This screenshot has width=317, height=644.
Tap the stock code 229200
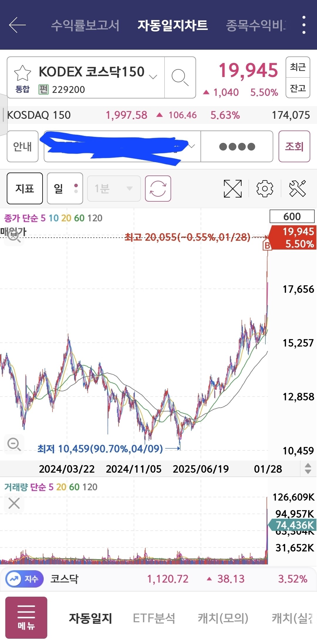(68, 89)
